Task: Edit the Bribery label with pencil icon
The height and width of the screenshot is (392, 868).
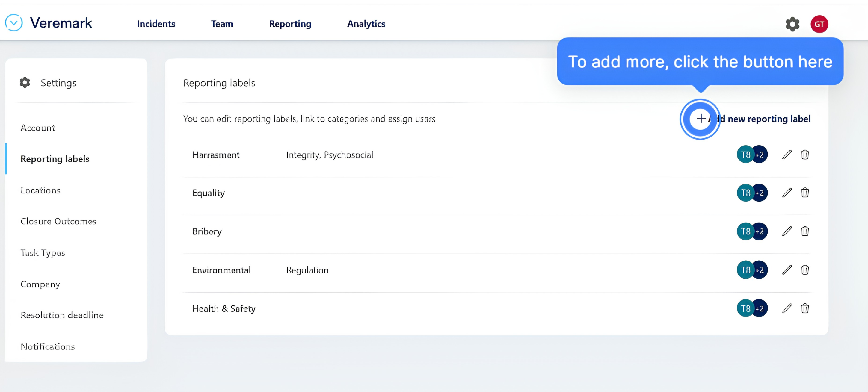Action: tap(787, 231)
